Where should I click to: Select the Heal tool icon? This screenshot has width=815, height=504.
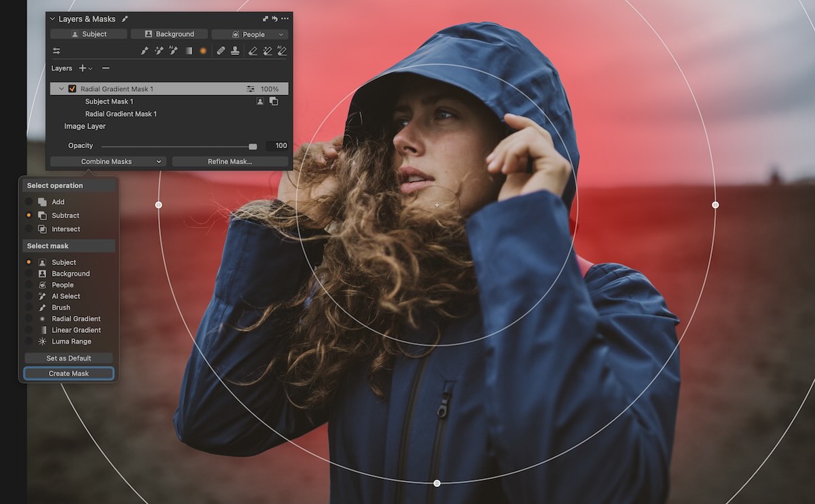pyautogui.click(x=221, y=50)
